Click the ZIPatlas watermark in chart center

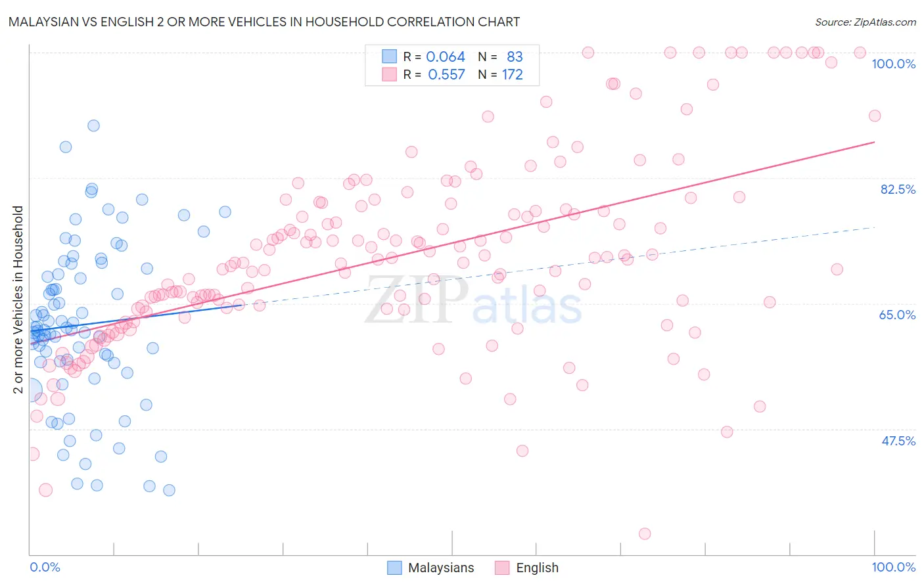(x=473, y=300)
